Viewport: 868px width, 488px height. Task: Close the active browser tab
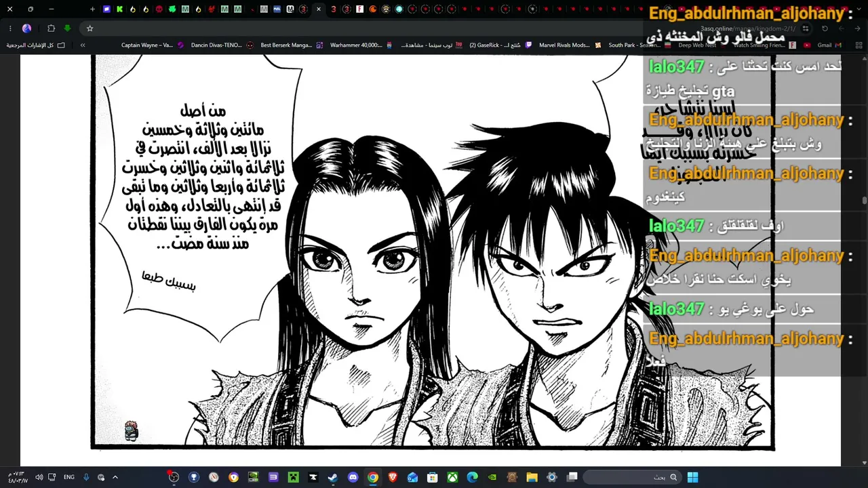[318, 9]
